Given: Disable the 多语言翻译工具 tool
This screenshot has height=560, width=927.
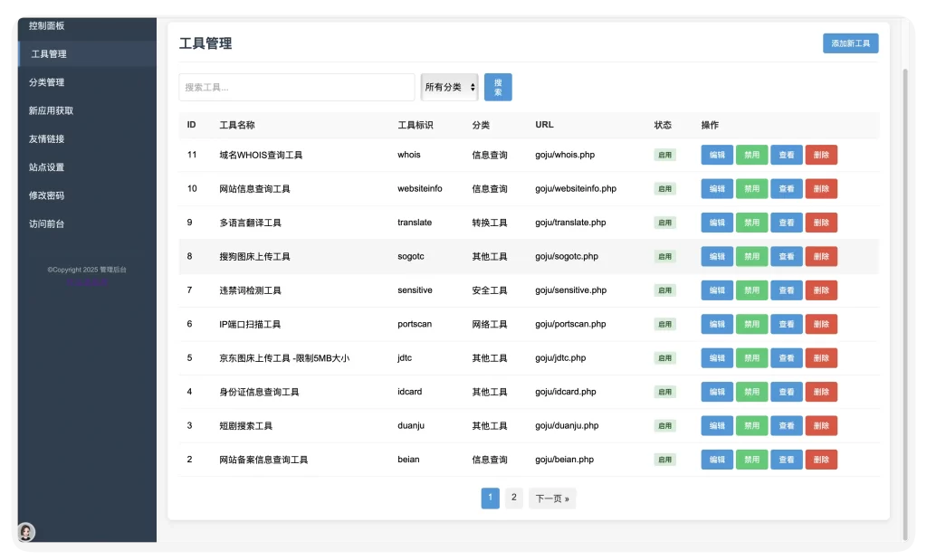Looking at the screenshot, I should 750,223.
